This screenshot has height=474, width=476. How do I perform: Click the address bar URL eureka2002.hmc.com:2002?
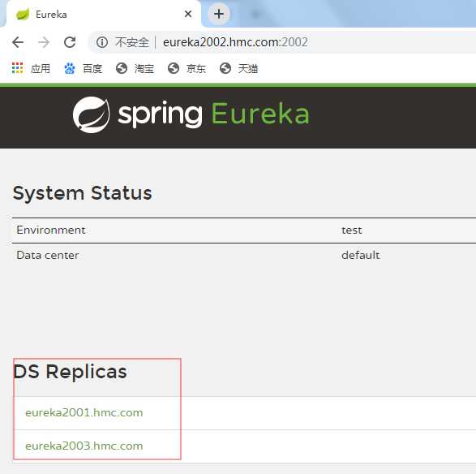235,42
